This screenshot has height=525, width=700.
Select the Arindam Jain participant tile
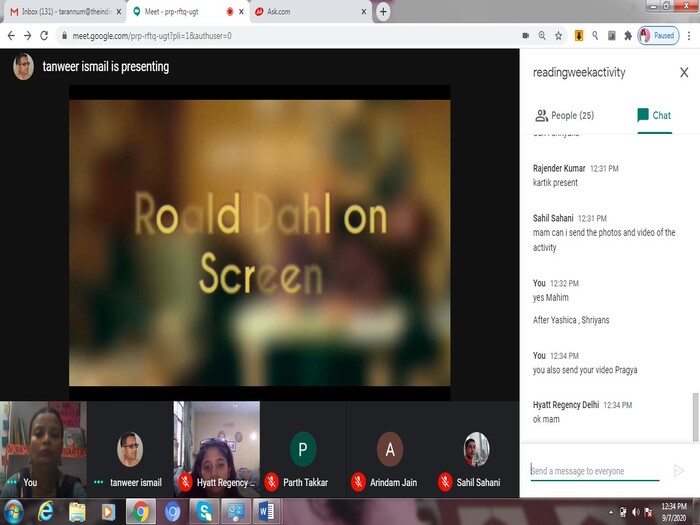click(x=390, y=449)
